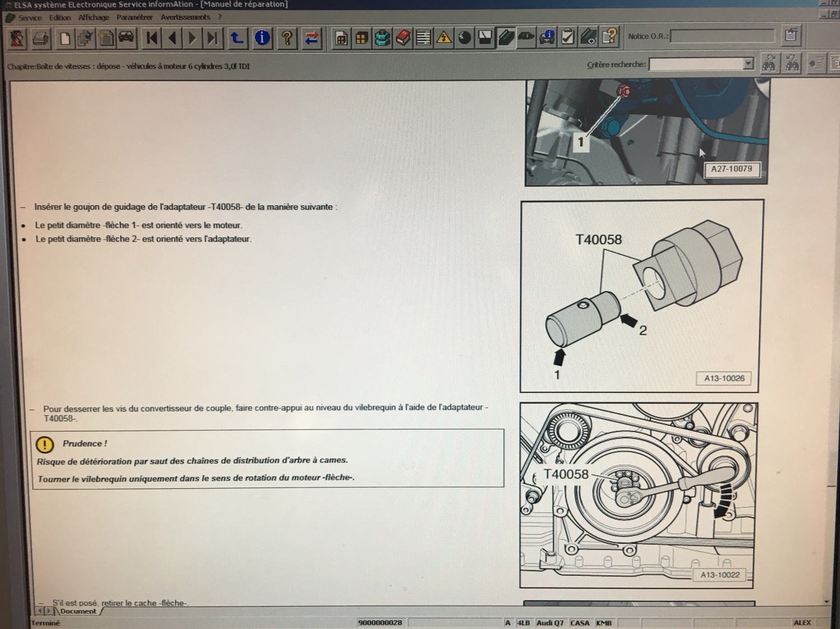
Task: Open the vehicle selection car icon
Action: point(127,38)
